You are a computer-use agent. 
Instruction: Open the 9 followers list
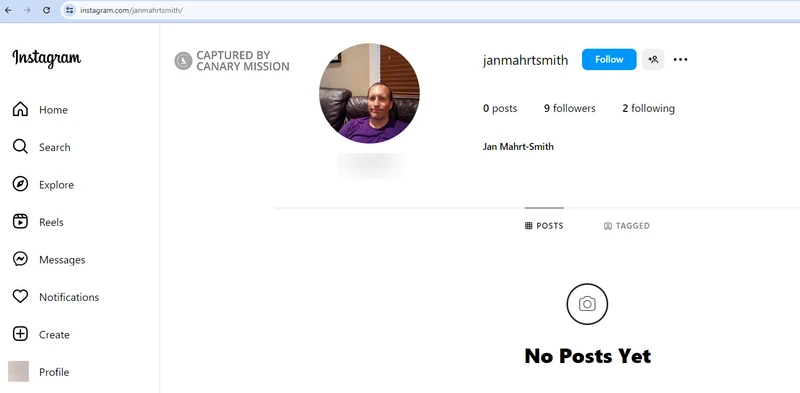coord(569,108)
